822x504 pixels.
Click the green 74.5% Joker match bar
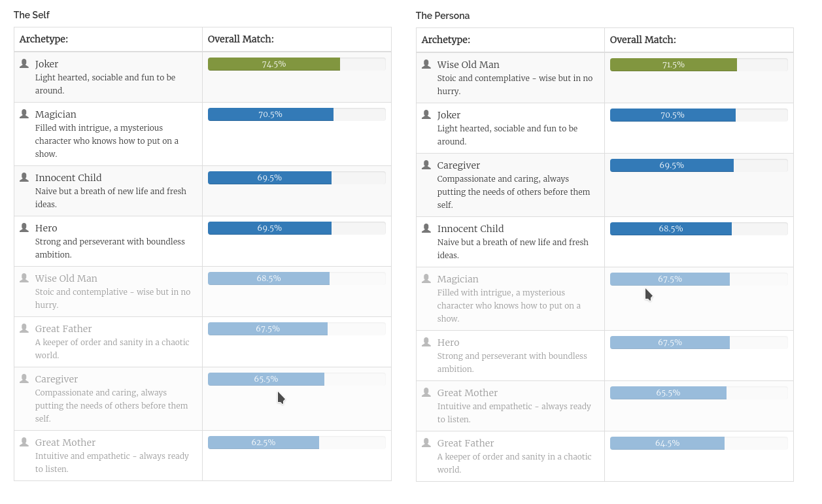coord(274,64)
